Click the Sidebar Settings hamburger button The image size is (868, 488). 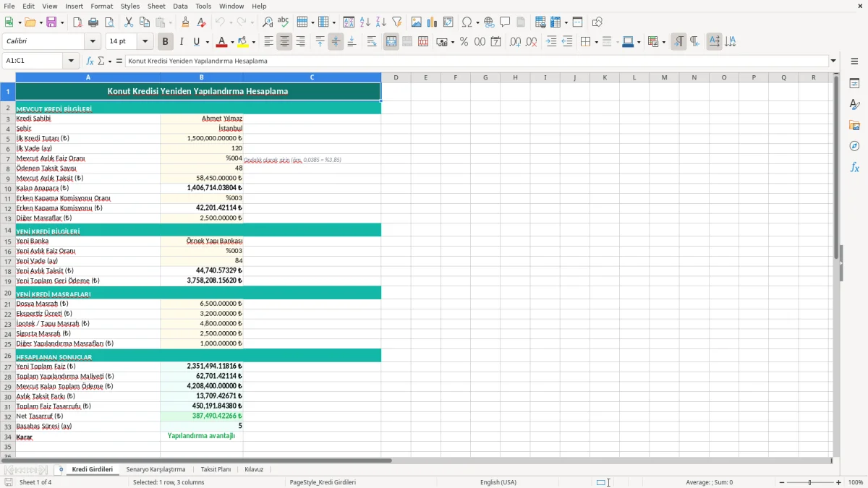pos(854,61)
